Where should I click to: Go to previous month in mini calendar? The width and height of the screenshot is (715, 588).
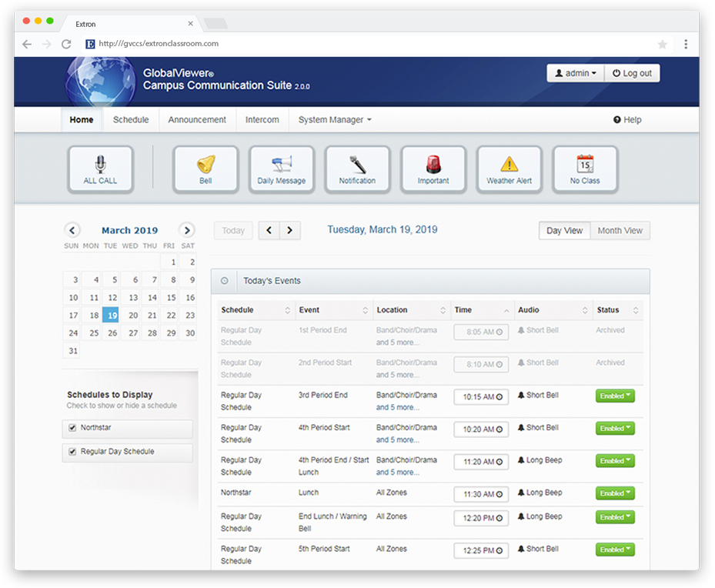72,230
